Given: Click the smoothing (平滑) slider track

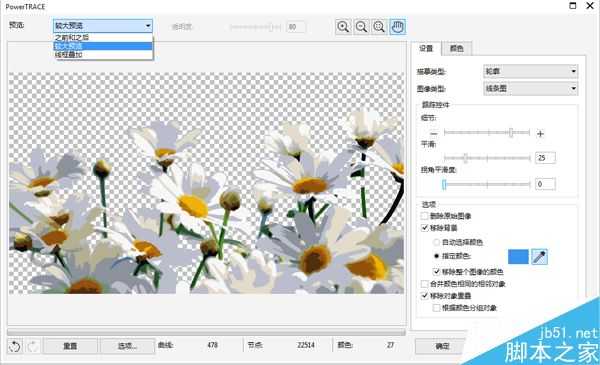Looking at the screenshot, I should 487,158.
